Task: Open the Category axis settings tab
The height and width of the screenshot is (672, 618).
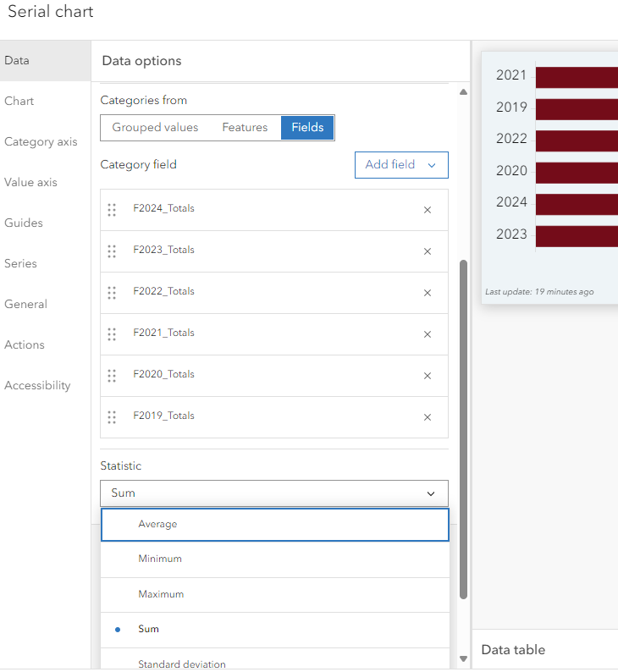Action: pyautogui.click(x=41, y=142)
